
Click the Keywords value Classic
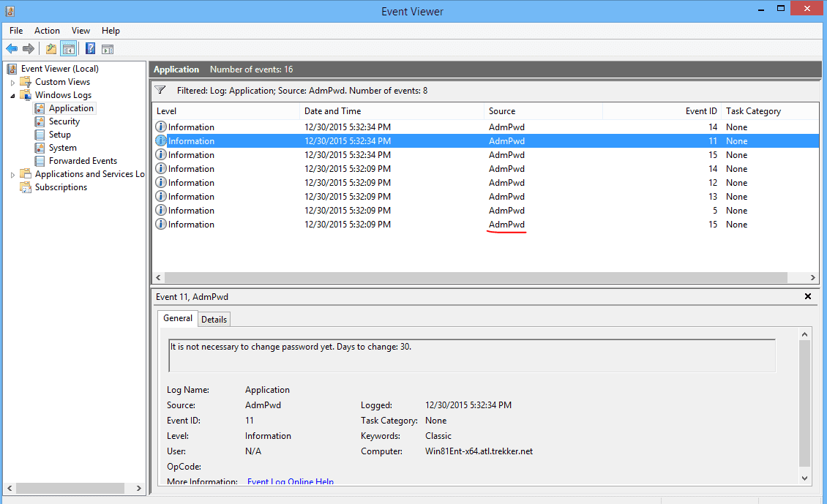tap(438, 436)
